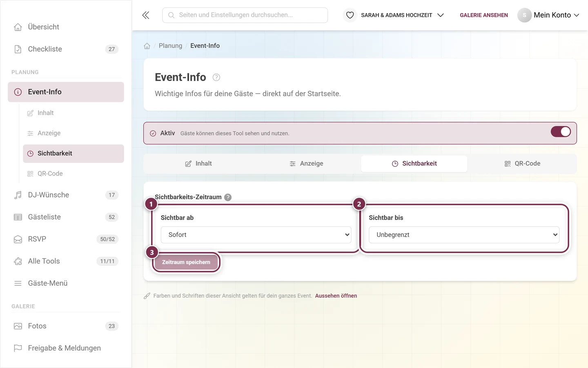Open DJ-Wünsche music note item
The width and height of the screenshot is (588, 368).
66,195
